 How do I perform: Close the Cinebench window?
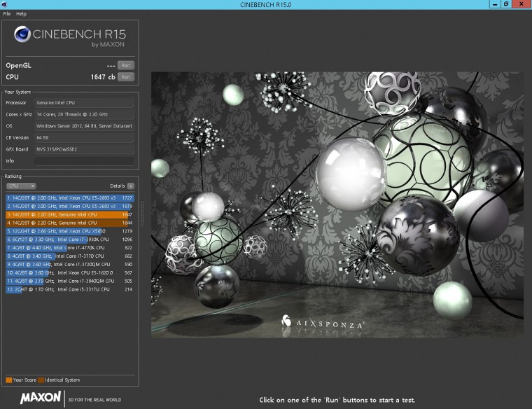(521, 4)
